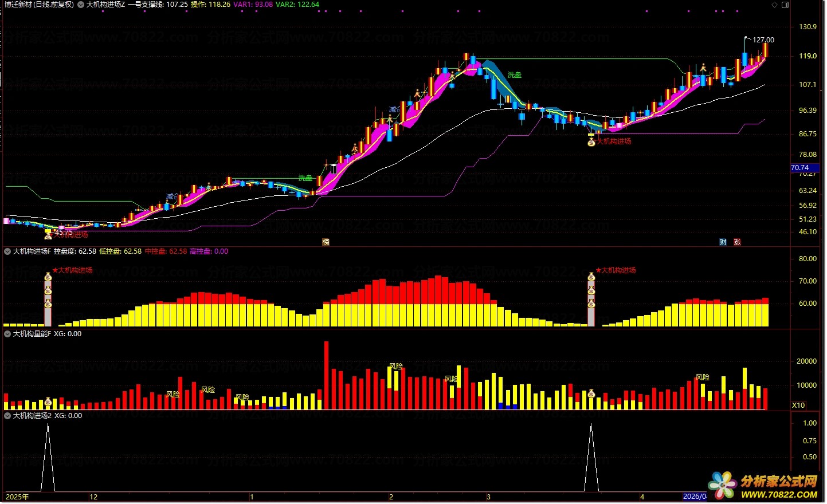Click the 2025年 date axis label

click(17, 497)
